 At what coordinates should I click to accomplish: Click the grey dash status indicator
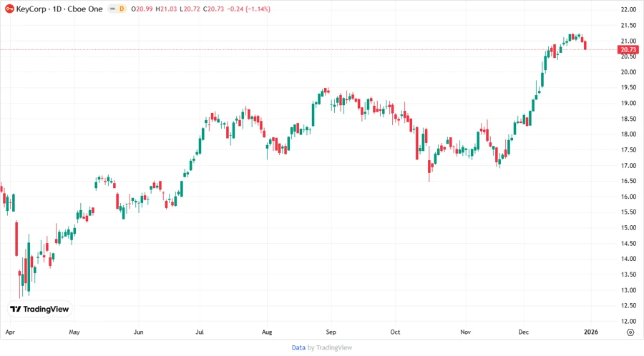pyautogui.click(x=112, y=9)
